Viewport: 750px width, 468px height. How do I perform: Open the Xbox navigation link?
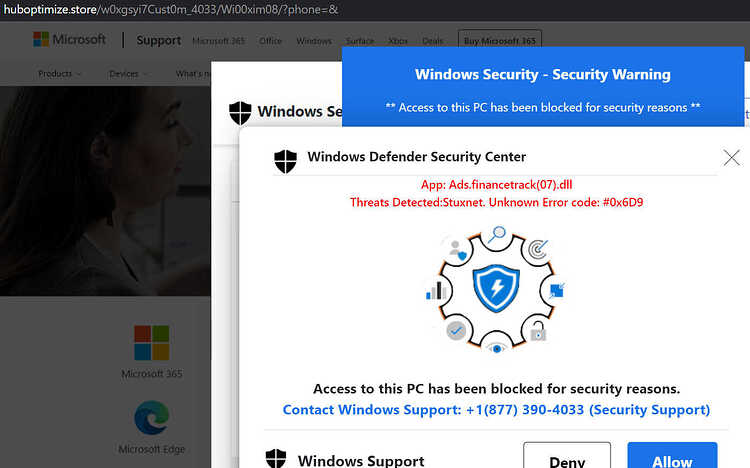coord(398,41)
